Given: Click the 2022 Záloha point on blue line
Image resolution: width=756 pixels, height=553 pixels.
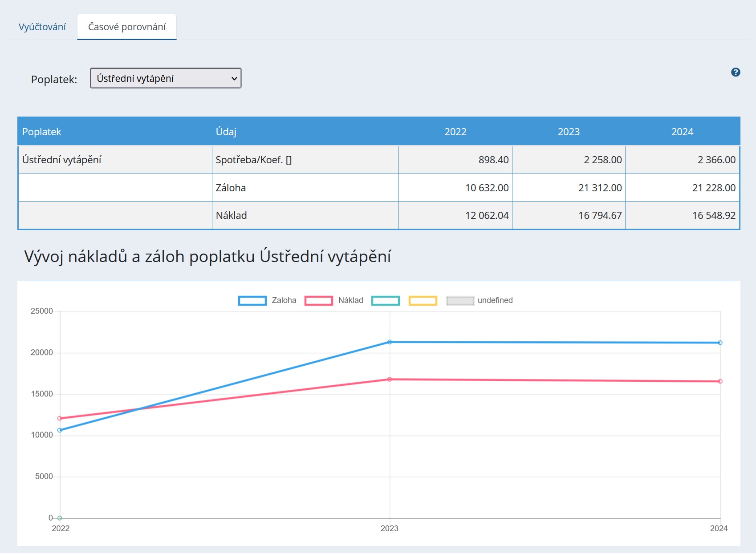Looking at the screenshot, I should point(60,430).
